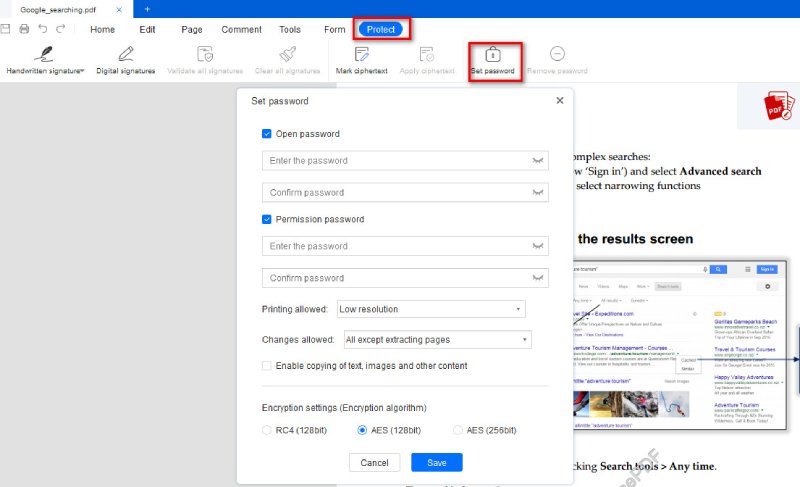
Task: Click Permission password Confirm password field
Action: coord(405,278)
